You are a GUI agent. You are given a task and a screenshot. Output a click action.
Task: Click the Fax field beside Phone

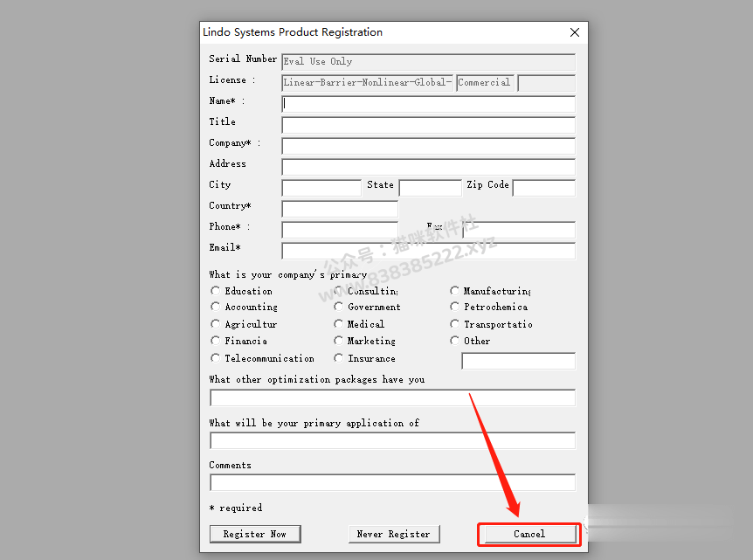[519, 230]
